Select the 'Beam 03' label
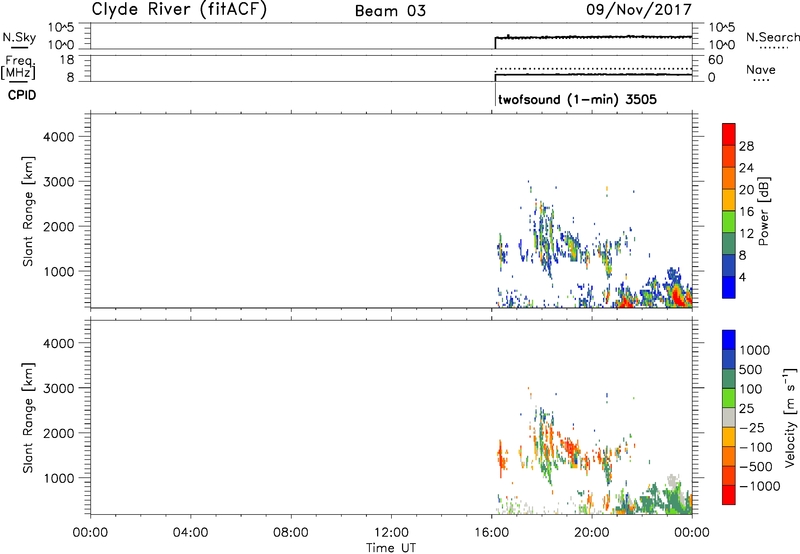800x554 pixels. click(x=390, y=11)
